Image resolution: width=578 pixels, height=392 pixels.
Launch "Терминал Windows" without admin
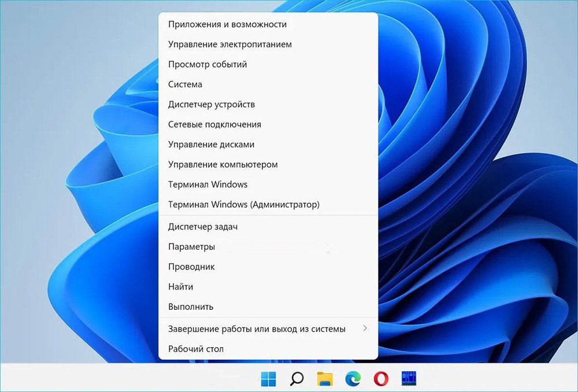[x=268, y=184]
